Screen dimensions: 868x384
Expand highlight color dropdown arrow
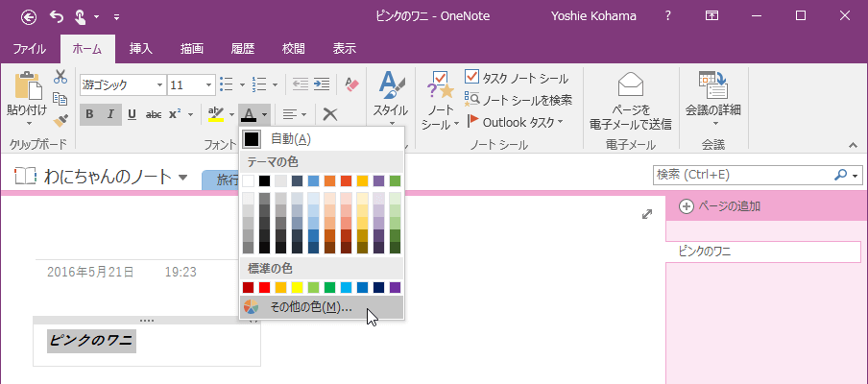231,114
